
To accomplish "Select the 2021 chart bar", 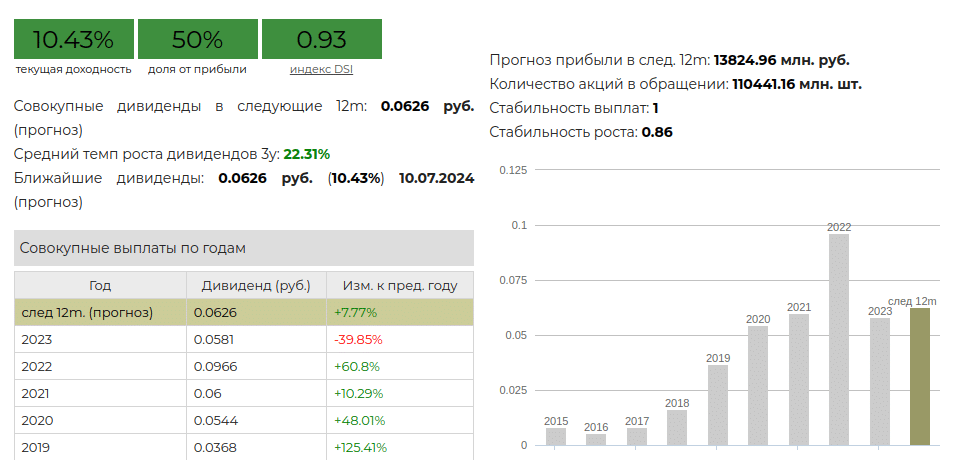I will (799, 380).
